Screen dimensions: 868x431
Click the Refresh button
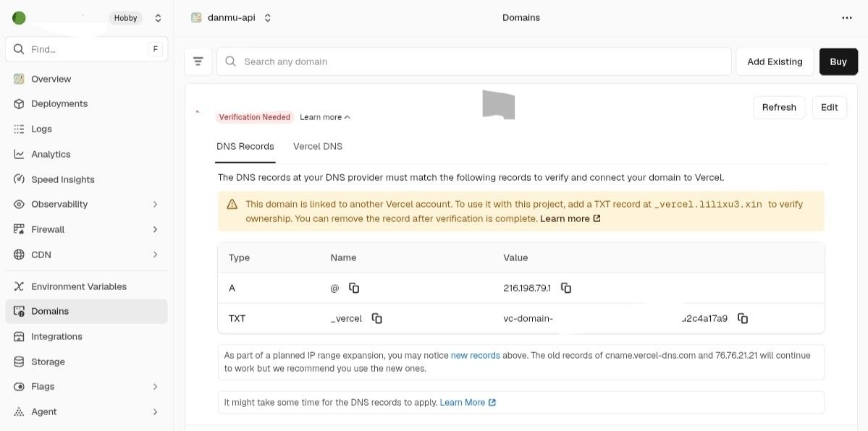(779, 107)
